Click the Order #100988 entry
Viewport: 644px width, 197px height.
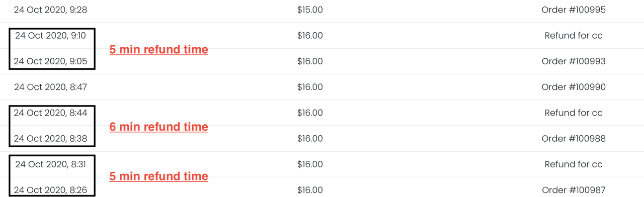[574, 138]
